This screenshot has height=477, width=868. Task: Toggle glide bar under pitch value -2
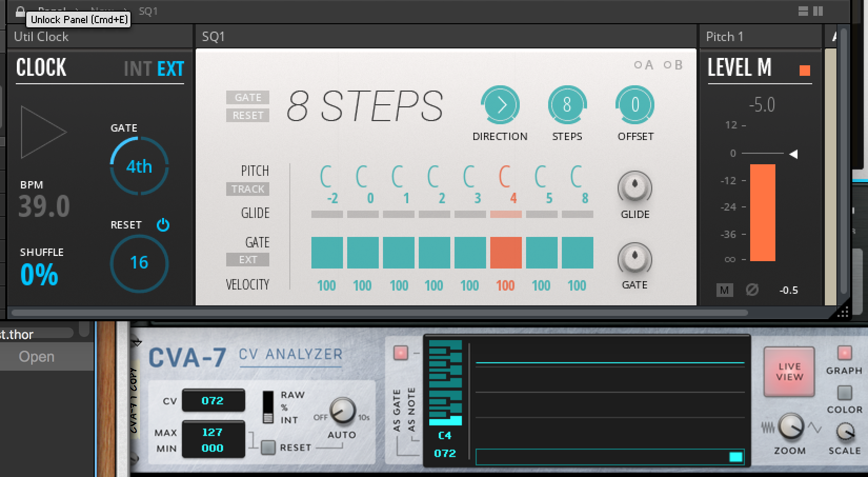pos(327,214)
